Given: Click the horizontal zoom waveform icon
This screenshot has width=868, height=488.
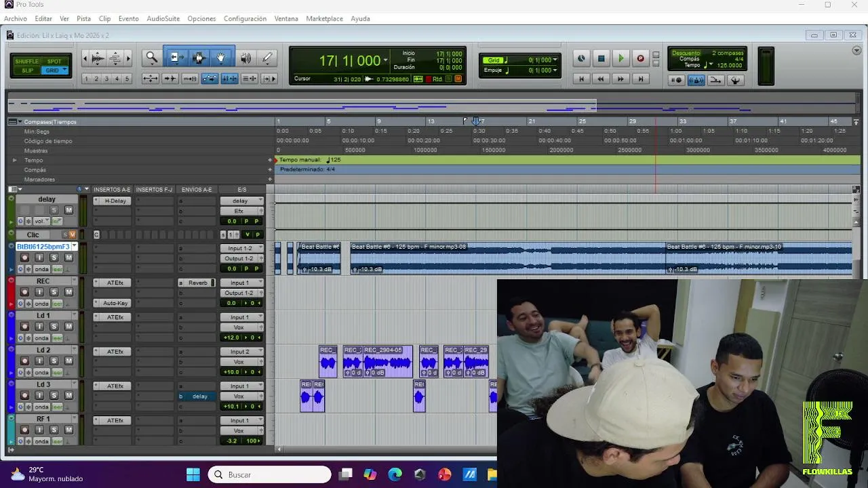Looking at the screenshot, I should point(98,58).
